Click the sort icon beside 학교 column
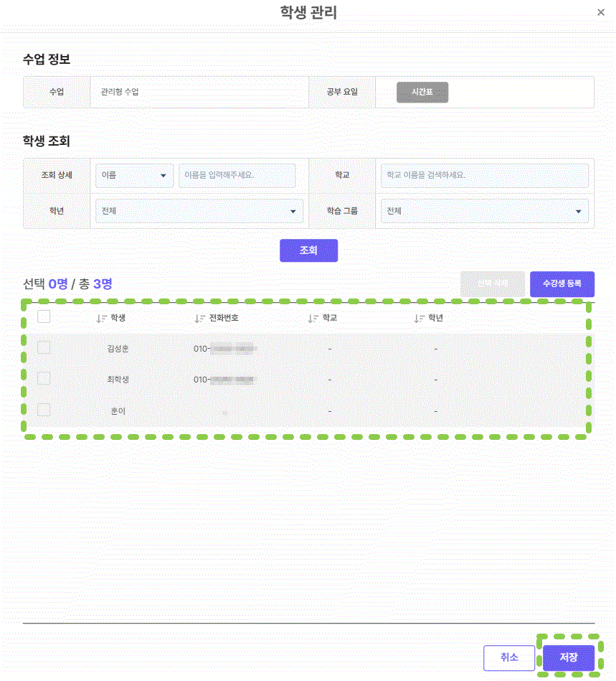Image resolution: width=616 pixels, height=681 pixels. [313, 318]
